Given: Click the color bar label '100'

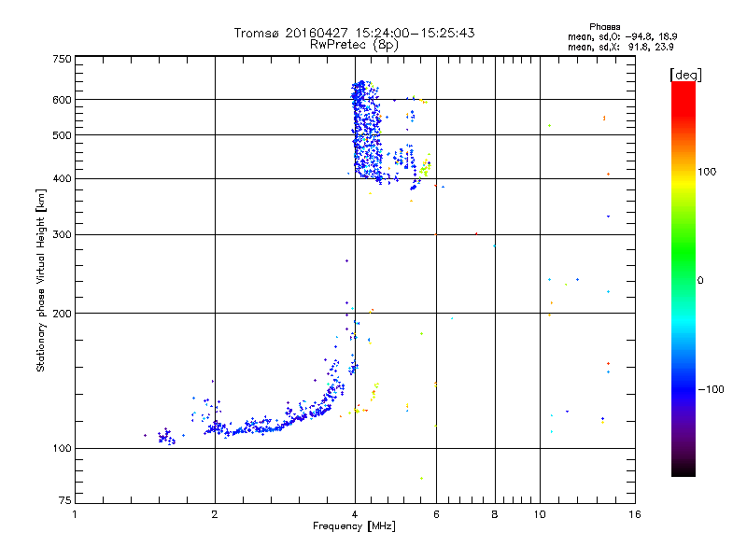Looking at the screenshot, I should [x=707, y=172].
